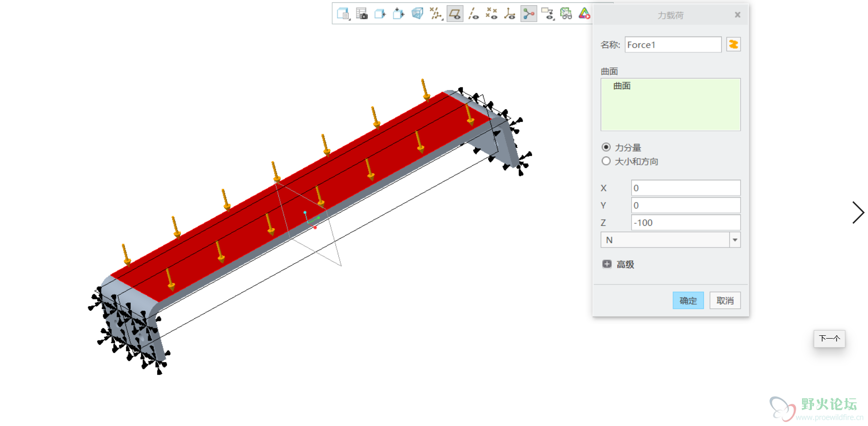Click the simulation display glasses icon
The image size is (868, 426).
tap(566, 14)
